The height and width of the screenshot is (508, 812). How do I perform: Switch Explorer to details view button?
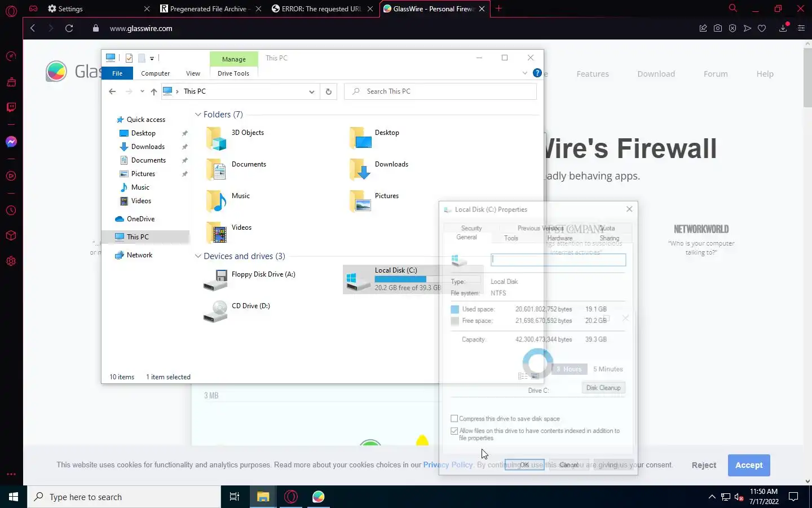[x=523, y=376]
